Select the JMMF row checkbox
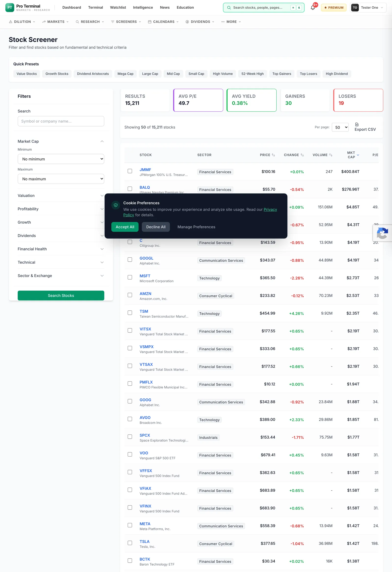 coord(130,171)
